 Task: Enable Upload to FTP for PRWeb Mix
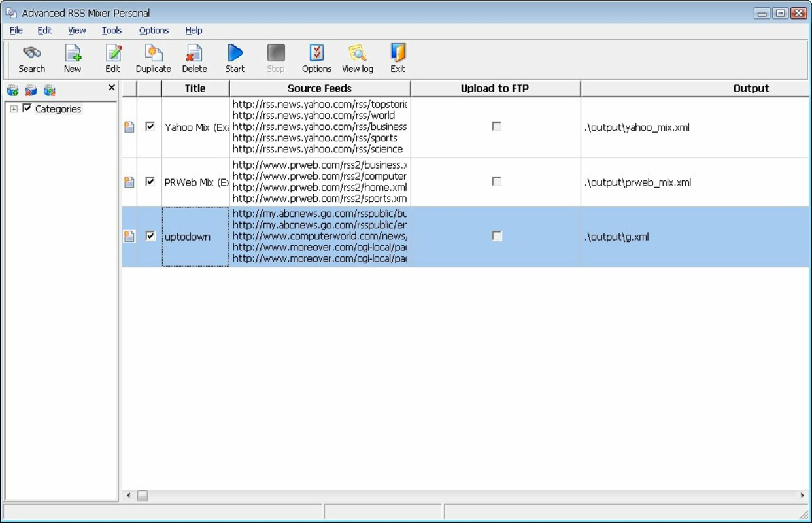tap(496, 181)
